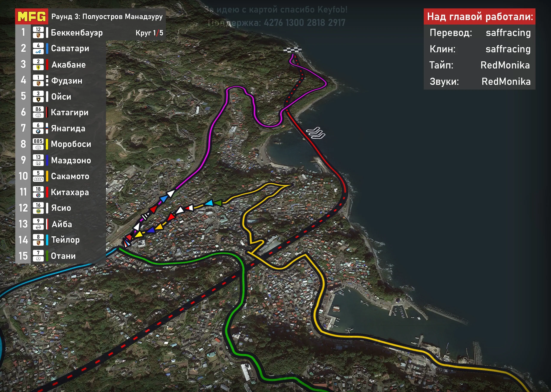Click the Раунд 3 title header
The width and height of the screenshot is (551, 392).
pyautogui.click(x=107, y=16)
